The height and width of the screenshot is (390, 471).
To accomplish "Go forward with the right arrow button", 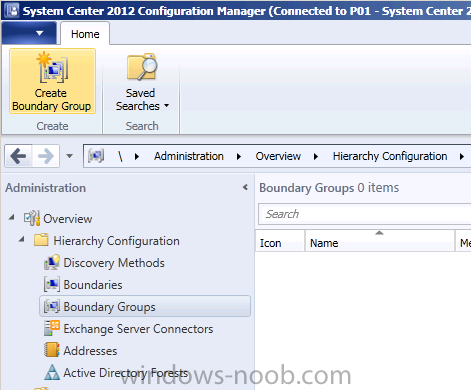I will [x=46, y=156].
